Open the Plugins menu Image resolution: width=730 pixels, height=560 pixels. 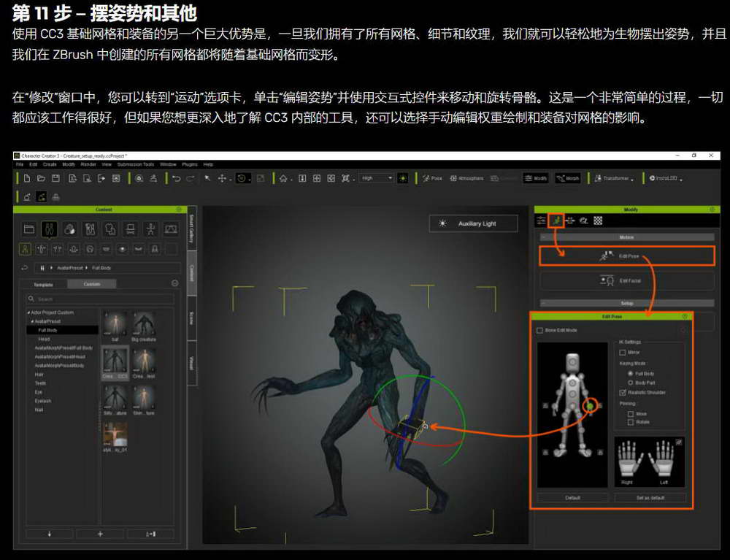[x=190, y=164]
